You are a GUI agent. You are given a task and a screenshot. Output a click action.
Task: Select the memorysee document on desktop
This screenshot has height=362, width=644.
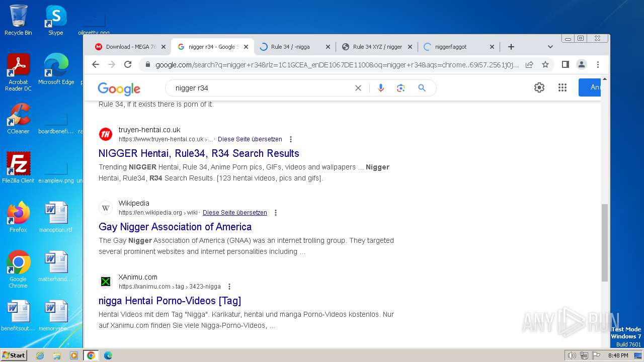pyautogui.click(x=56, y=316)
